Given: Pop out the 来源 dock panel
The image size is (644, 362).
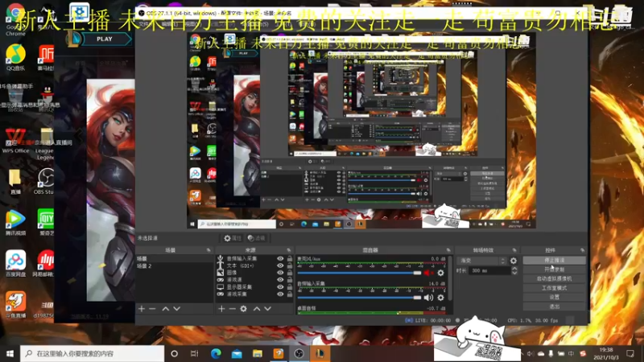Looking at the screenshot, I should (x=289, y=250).
